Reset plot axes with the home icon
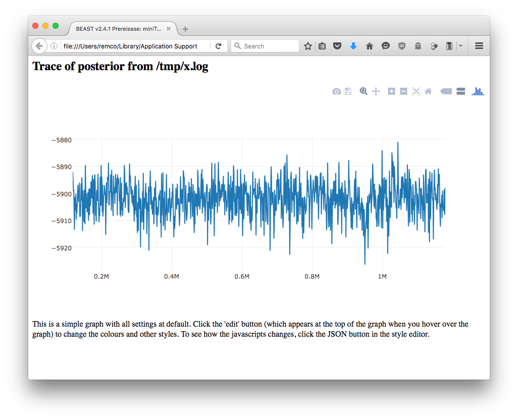Viewport: 518px width, 420px height. (x=428, y=91)
